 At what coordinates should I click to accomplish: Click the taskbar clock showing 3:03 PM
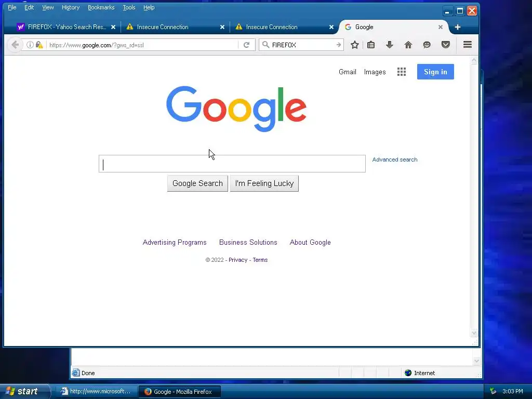click(x=513, y=391)
